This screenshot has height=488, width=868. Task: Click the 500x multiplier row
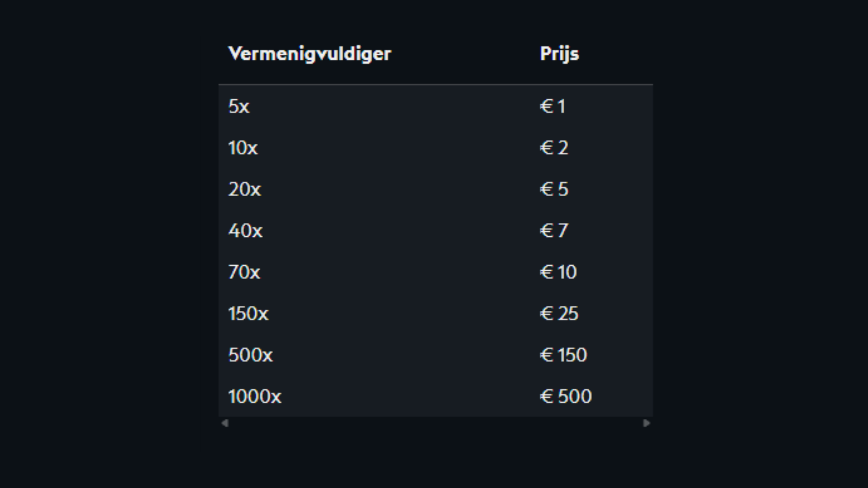pos(250,355)
